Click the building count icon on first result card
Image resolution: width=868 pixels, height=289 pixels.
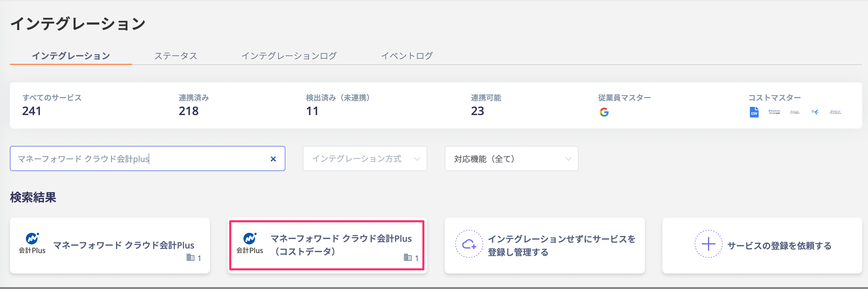point(190,258)
